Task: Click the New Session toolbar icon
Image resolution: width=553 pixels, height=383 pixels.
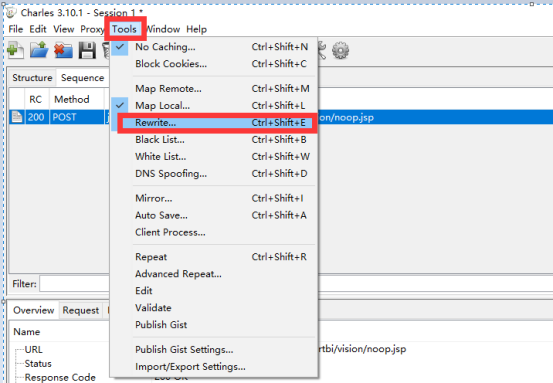Action: tap(16, 50)
